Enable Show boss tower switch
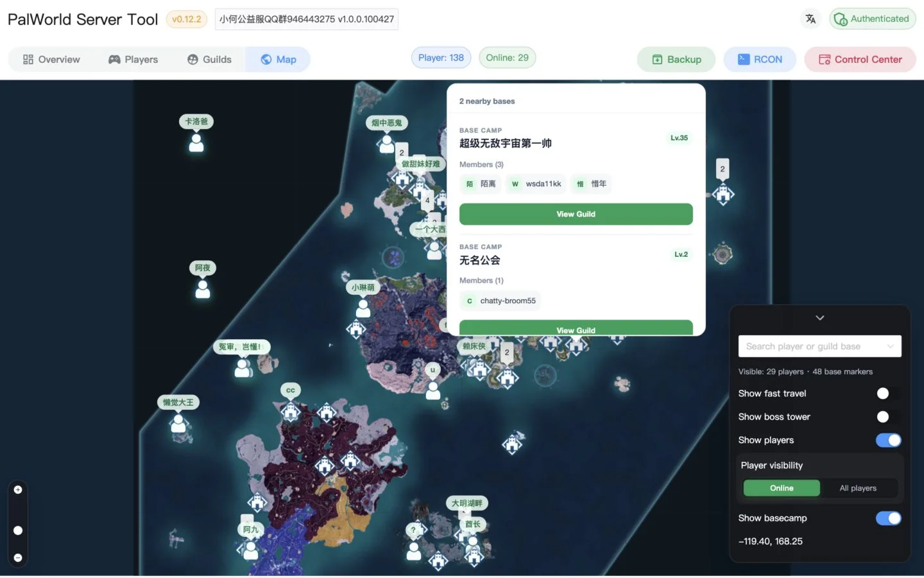The width and height of the screenshot is (924, 578). coord(889,417)
